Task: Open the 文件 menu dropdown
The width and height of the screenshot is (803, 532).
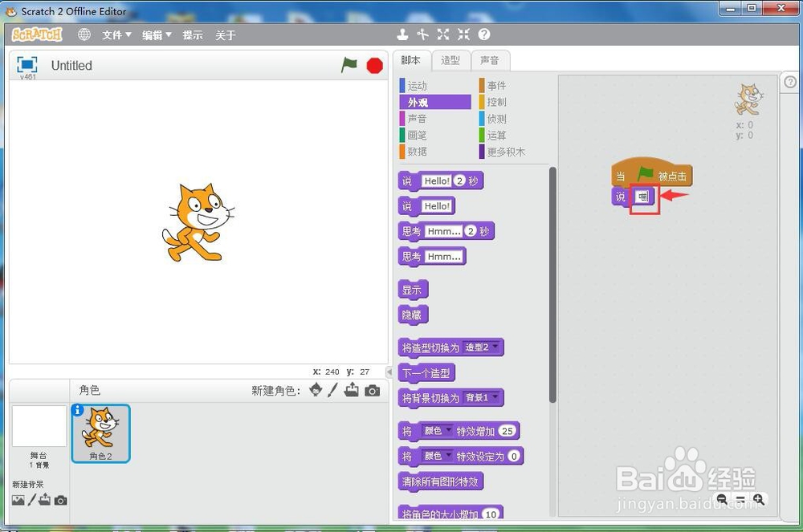Action: point(116,35)
